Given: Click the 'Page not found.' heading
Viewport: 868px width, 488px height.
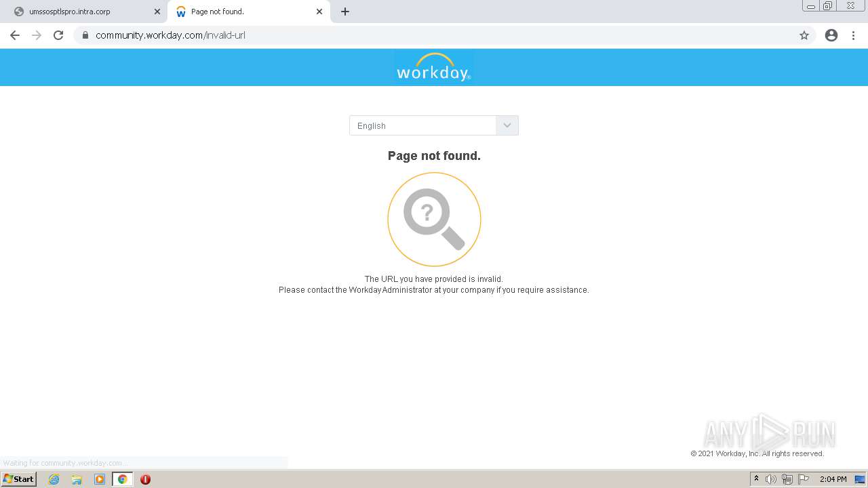Looking at the screenshot, I should coord(434,156).
